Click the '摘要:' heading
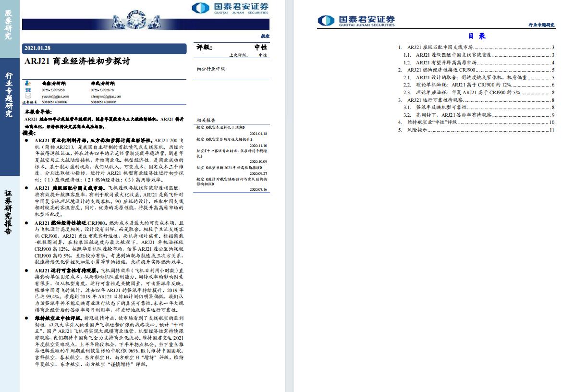The height and width of the screenshot is (392, 574). pos(29,133)
